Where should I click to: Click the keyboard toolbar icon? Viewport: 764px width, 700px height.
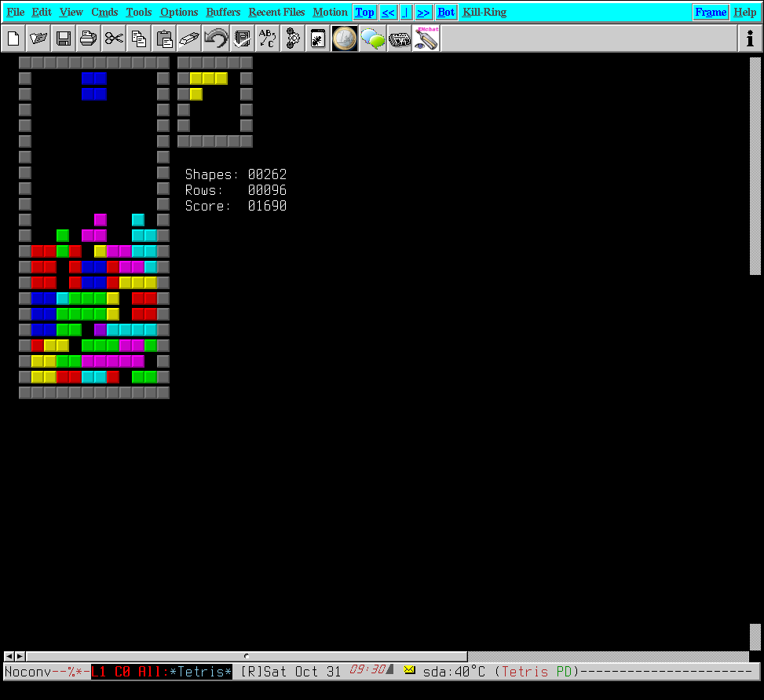pos(400,38)
